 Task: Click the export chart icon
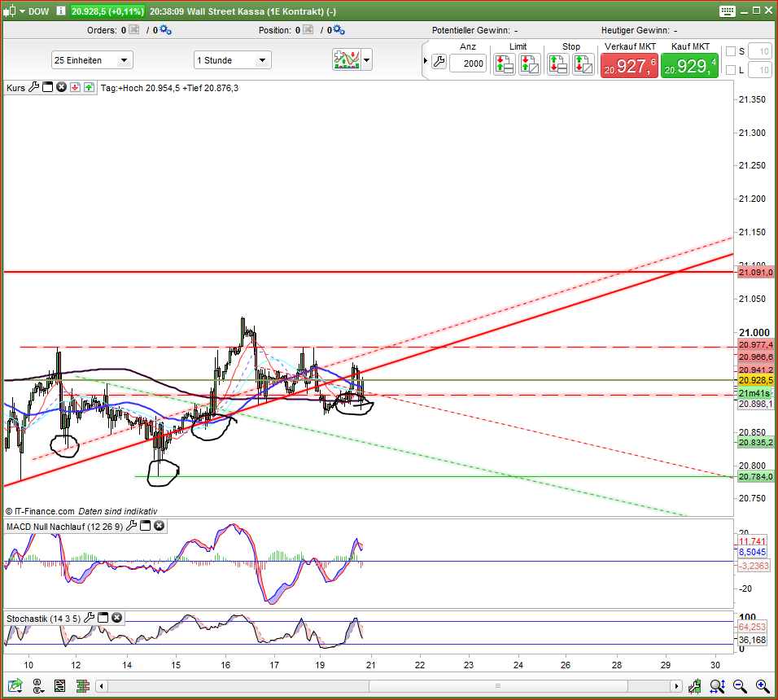(15, 686)
